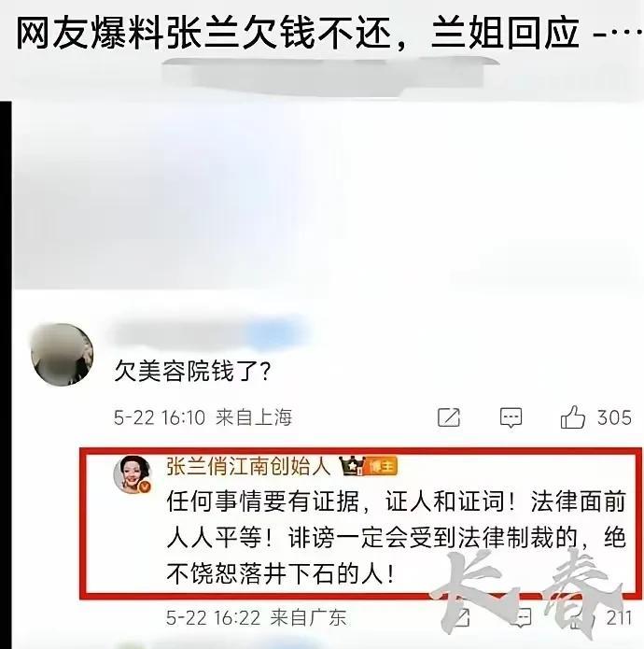644x649 pixels.
Task: Tap the verified V badge on 张兰's avatar
Action: (x=144, y=487)
